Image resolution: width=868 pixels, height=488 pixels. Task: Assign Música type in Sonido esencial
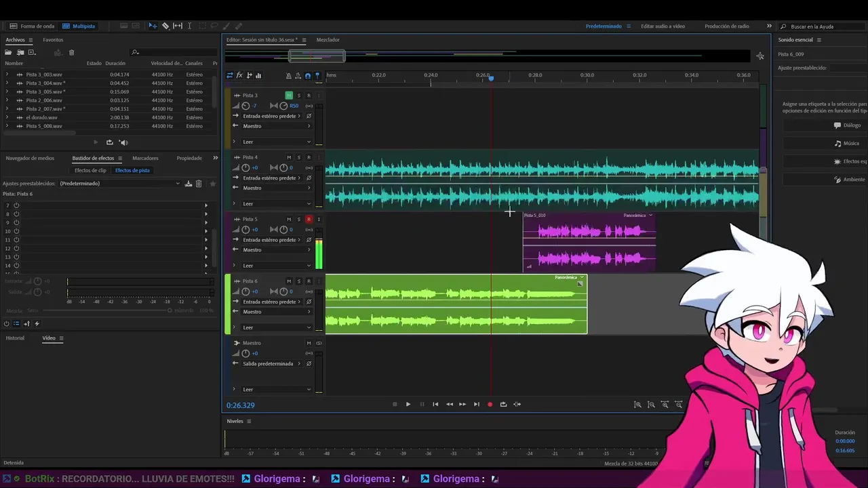pos(847,144)
